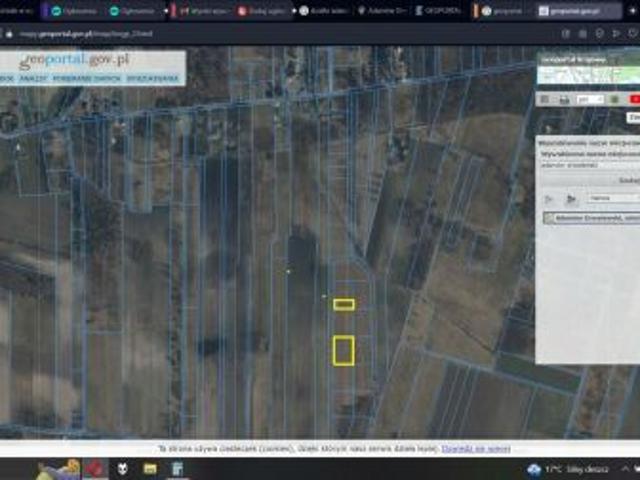The height and width of the screenshot is (480, 640).
Task: Click the red icon in the map toolbar
Action: coord(634,99)
